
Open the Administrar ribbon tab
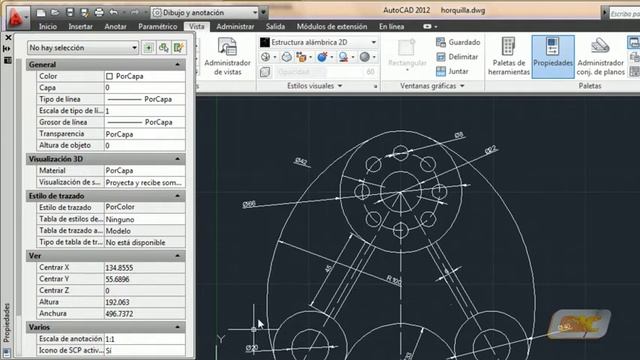click(x=235, y=27)
